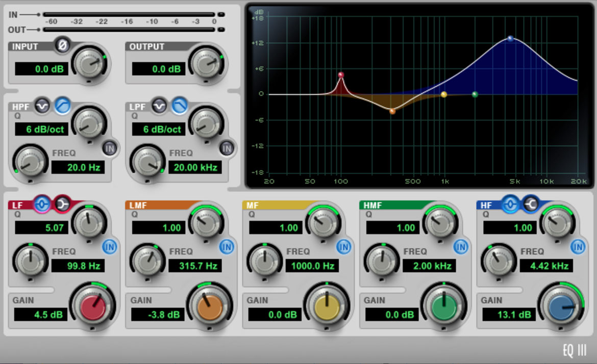Select the LPF low-pass filter type
This screenshot has width=597, height=364.
180,106
